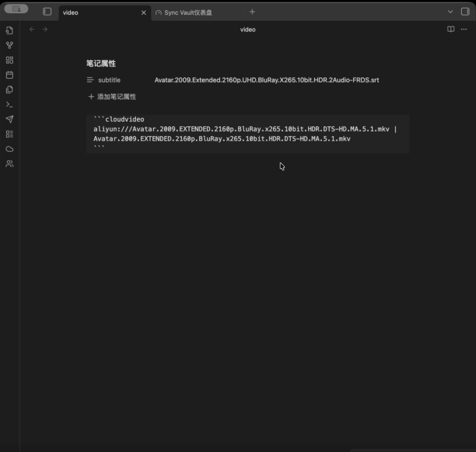Click the cloud icon in left ribbon
476x452 pixels.
click(9, 149)
